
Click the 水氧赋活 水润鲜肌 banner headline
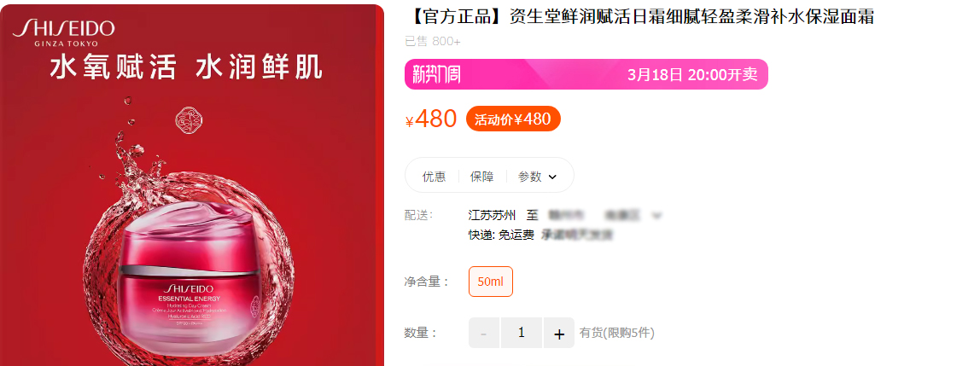[186, 67]
